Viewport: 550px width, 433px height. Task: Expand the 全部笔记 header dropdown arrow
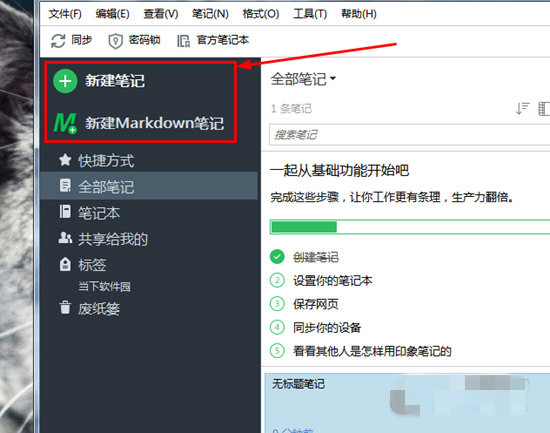(x=333, y=79)
